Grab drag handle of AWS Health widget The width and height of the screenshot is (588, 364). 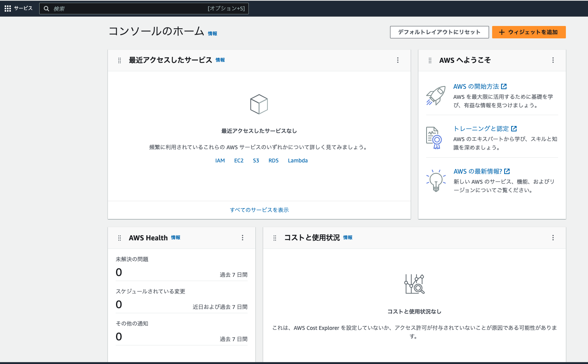120,238
